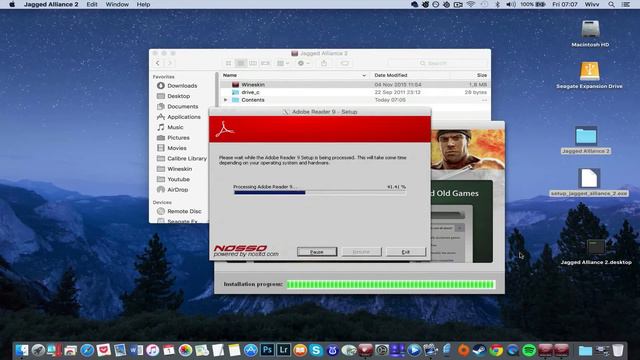
Task: Select the Contents folder row in Finder
Action: (x=355, y=100)
